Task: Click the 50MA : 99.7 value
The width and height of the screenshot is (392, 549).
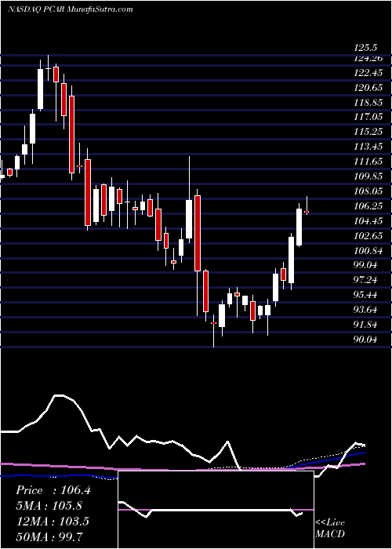Action: pos(49,536)
